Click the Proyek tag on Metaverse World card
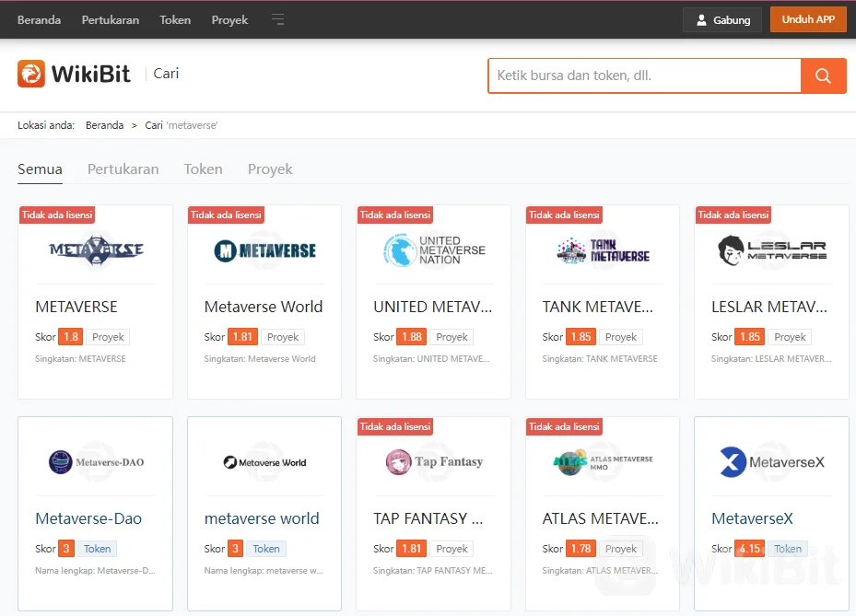 pyautogui.click(x=283, y=337)
